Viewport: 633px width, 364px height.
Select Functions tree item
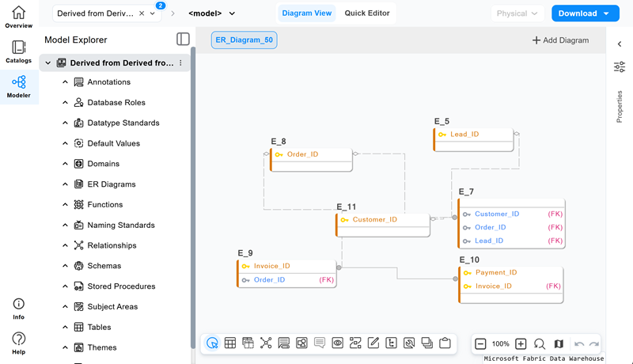105,205
